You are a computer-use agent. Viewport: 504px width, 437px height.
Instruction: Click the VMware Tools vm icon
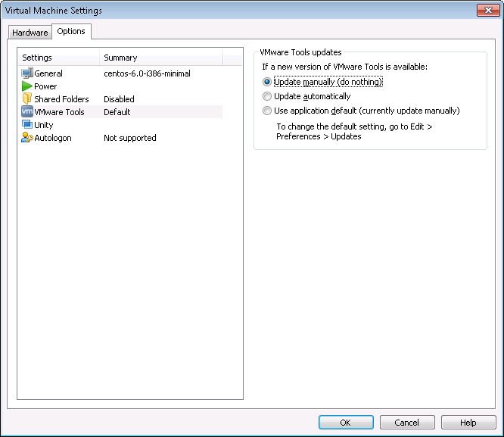click(x=27, y=111)
